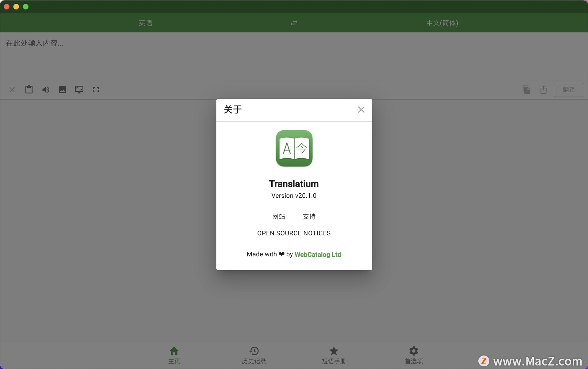
Task: Share the translation with the share icon
Action: (x=543, y=90)
